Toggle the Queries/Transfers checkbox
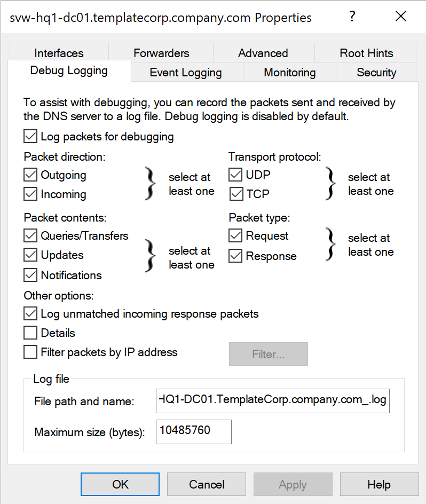The image size is (426, 504). click(x=30, y=235)
